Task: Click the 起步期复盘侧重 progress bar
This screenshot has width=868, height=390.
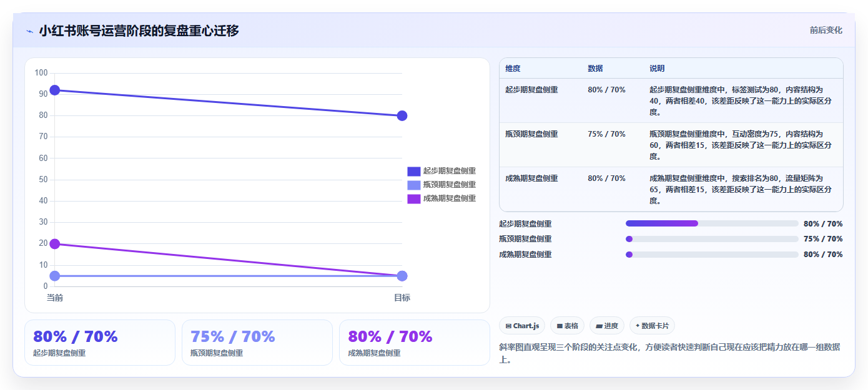Action: point(712,223)
